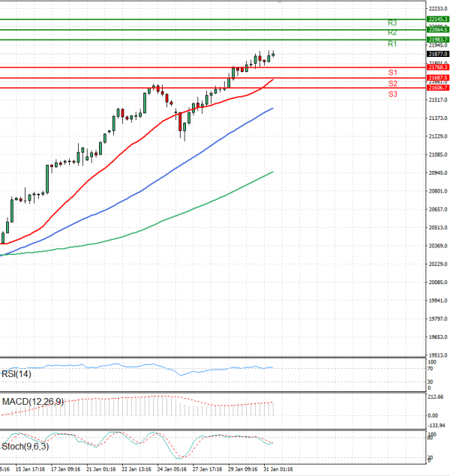Click the R1 resistance price tag 21983.7
450x476 pixels.
(x=438, y=40)
